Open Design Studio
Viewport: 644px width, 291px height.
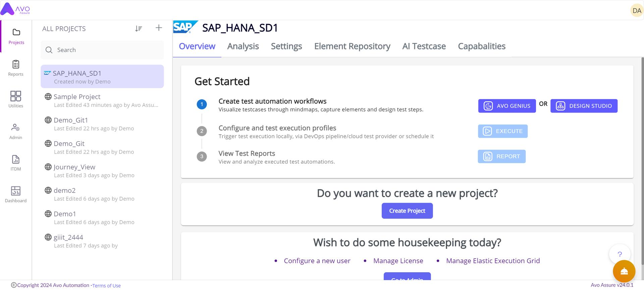584,105
